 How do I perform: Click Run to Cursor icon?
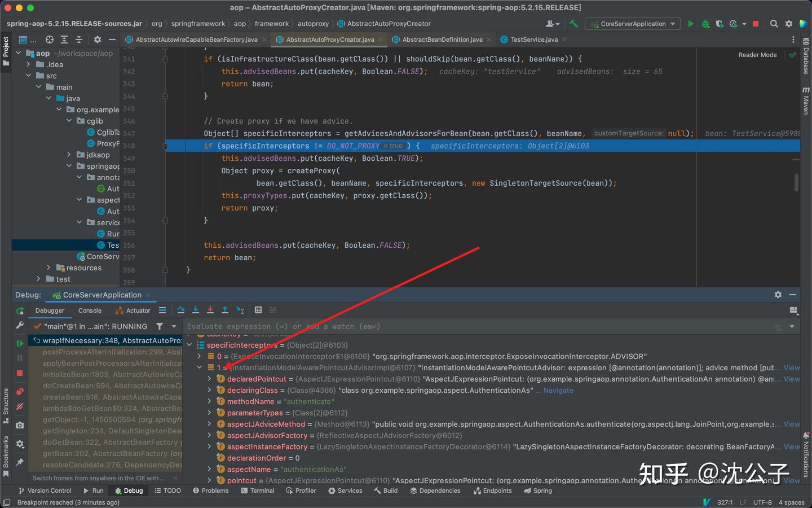click(240, 310)
